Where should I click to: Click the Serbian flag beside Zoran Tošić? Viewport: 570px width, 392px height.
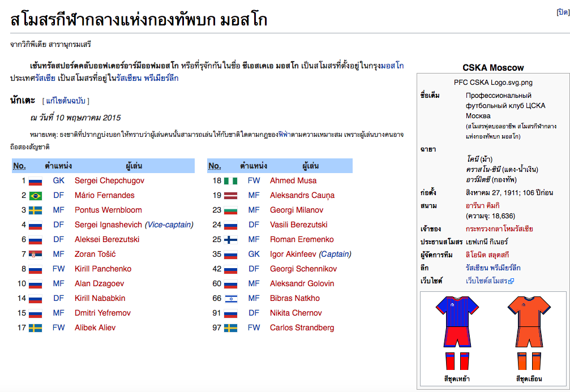tap(35, 255)
